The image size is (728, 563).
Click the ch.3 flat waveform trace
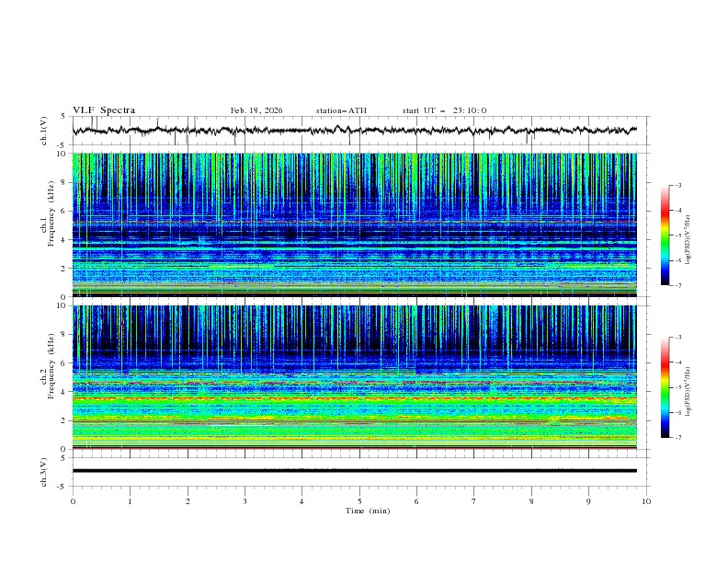358,470
